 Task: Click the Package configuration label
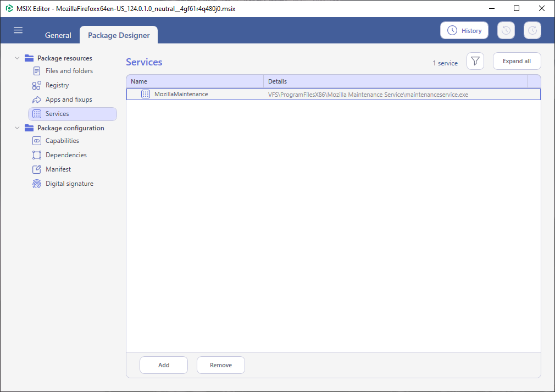[70, 128]
